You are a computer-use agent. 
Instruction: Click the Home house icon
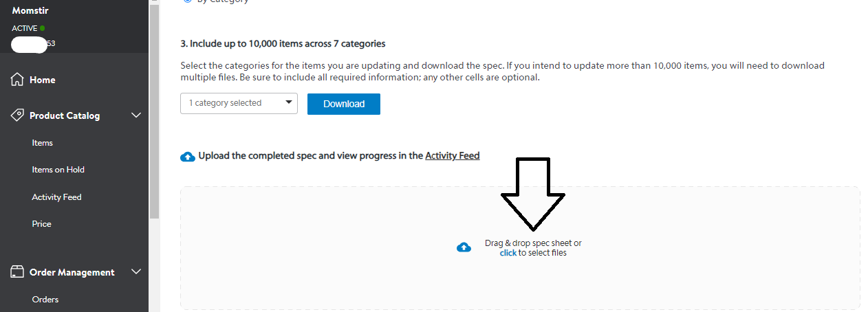18,80
